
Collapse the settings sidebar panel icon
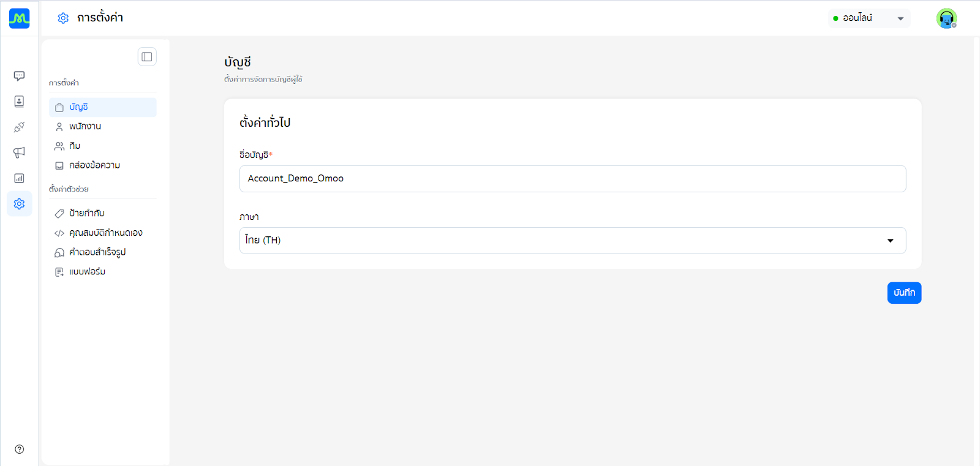[147, 57]
